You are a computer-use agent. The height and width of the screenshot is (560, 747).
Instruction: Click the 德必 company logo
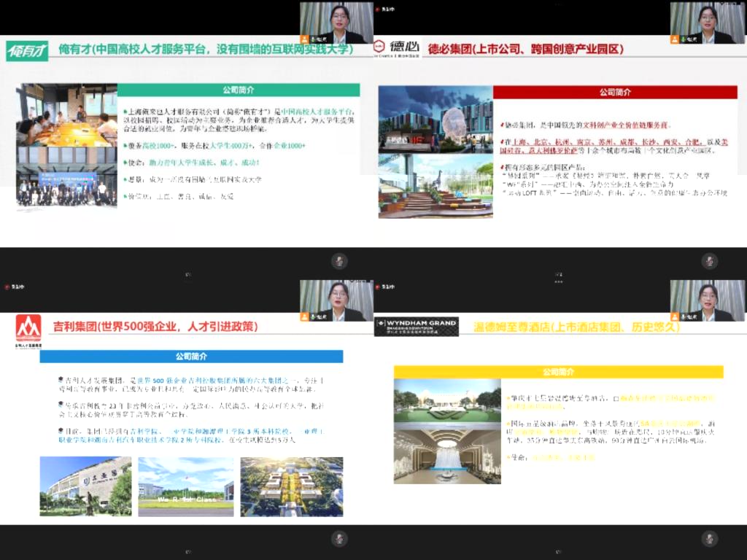(x=397, y=49)
